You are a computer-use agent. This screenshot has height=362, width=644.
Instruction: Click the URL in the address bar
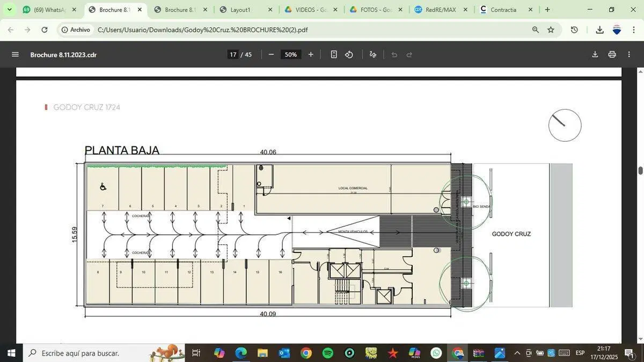pyautogui.click(x=203, y=30)
